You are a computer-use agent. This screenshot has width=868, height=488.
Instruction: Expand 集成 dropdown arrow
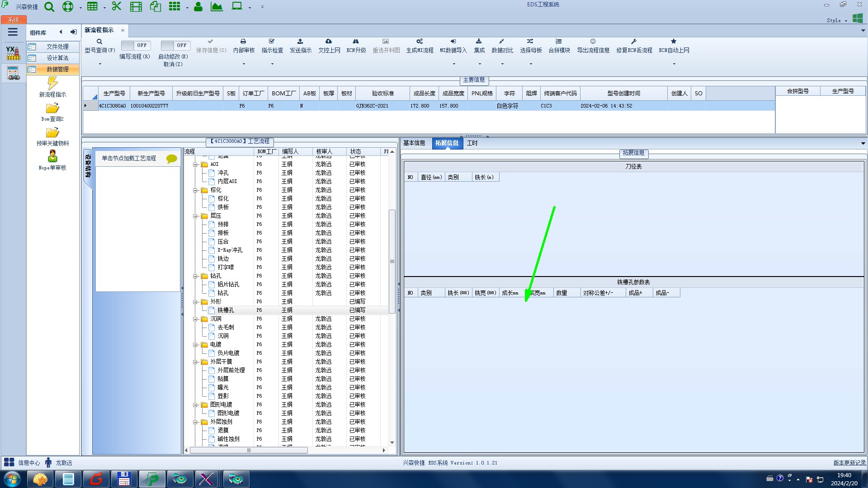point(480,64)
